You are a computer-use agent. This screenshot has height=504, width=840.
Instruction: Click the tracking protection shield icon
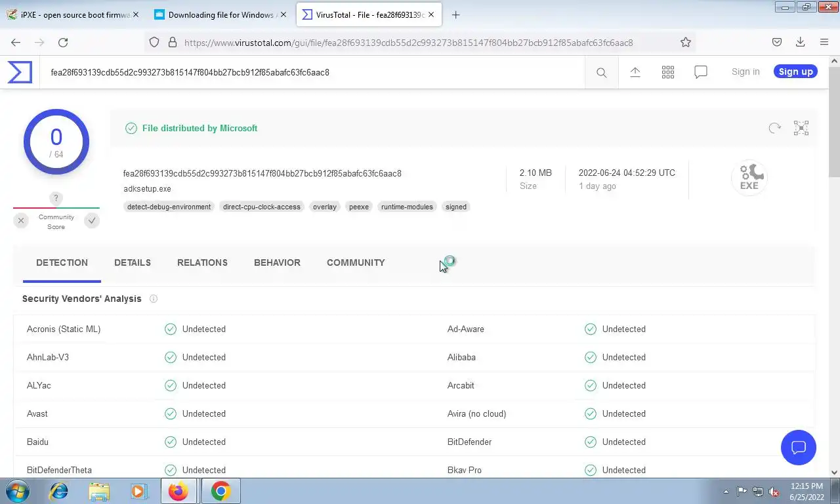coord(154,42)
